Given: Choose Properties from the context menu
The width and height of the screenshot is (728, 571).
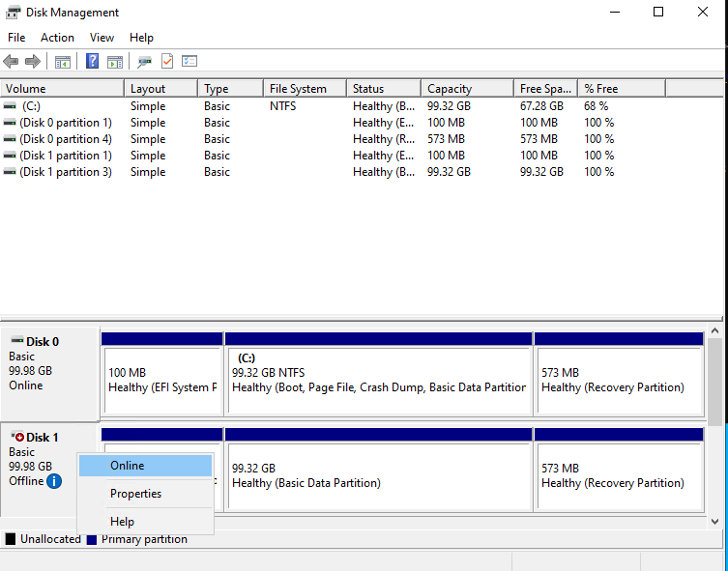Looking at the screenshot, I should 135,494.
